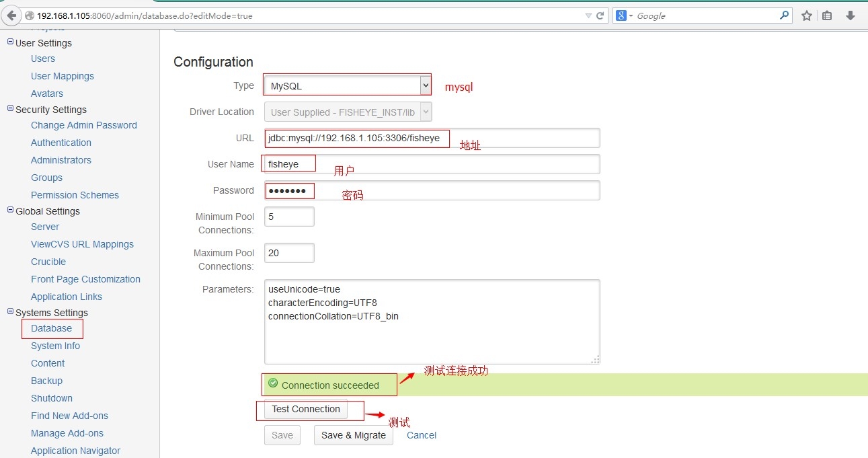
Task: Open Administrators page
Action: tap(61, 160)
